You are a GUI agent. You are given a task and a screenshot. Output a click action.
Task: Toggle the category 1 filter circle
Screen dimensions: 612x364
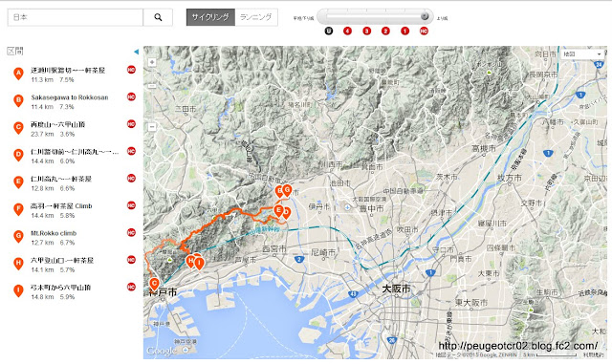(404, 31)
